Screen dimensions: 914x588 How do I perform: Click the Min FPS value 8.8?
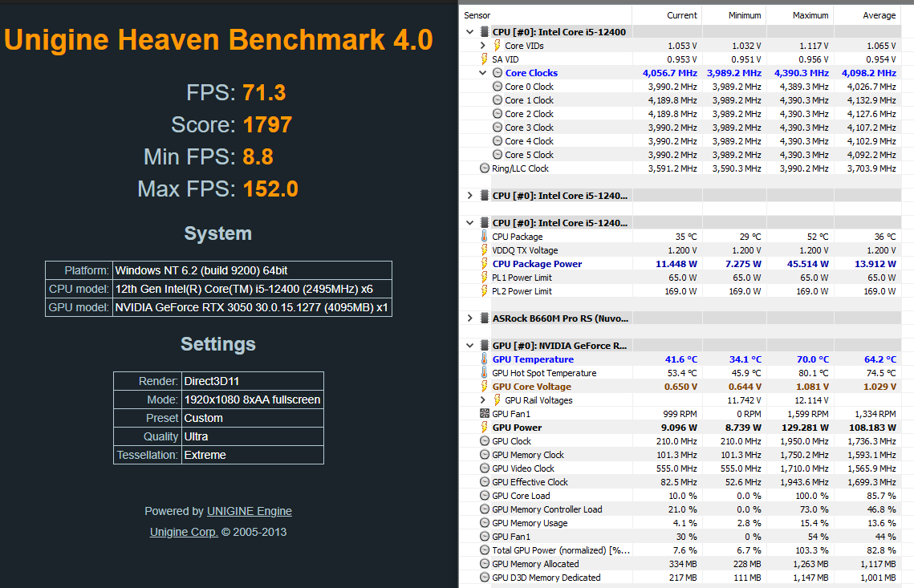[x=258, y=156]
